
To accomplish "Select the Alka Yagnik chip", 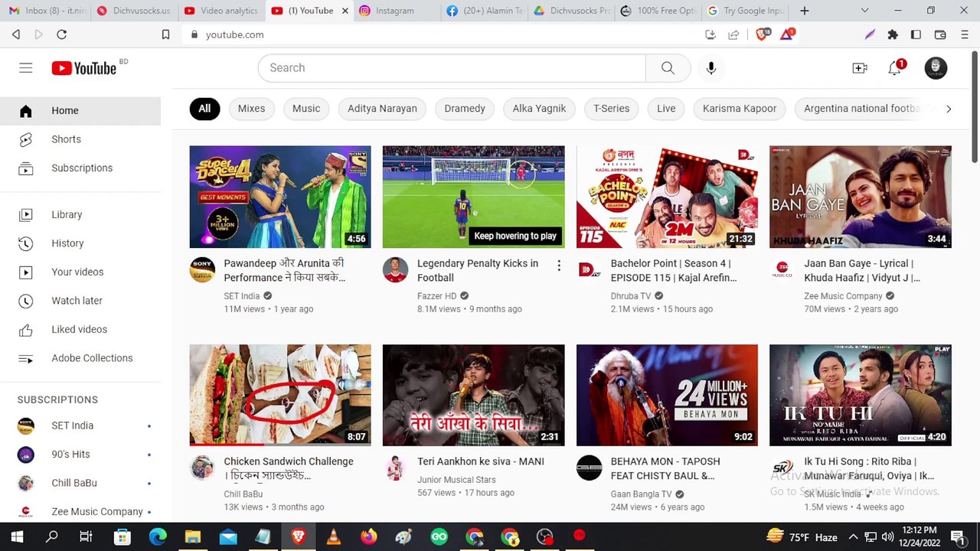I will [x=539, y=109].
